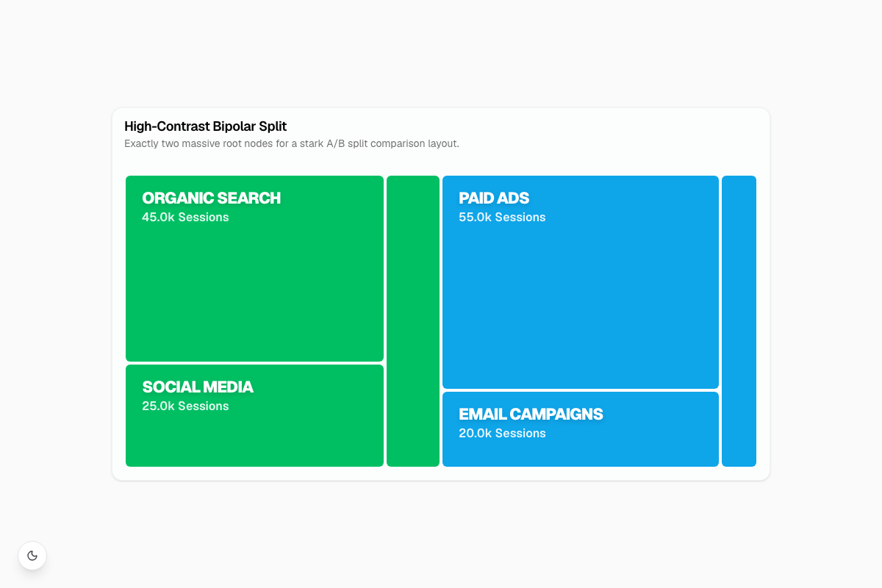Select the Social Media treemap tile
Viewport: 882px width, 588px height.
point(254,415)
